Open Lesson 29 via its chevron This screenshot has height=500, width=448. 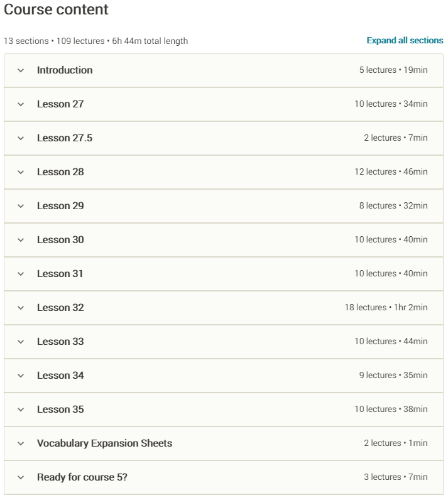coord(21,206)
